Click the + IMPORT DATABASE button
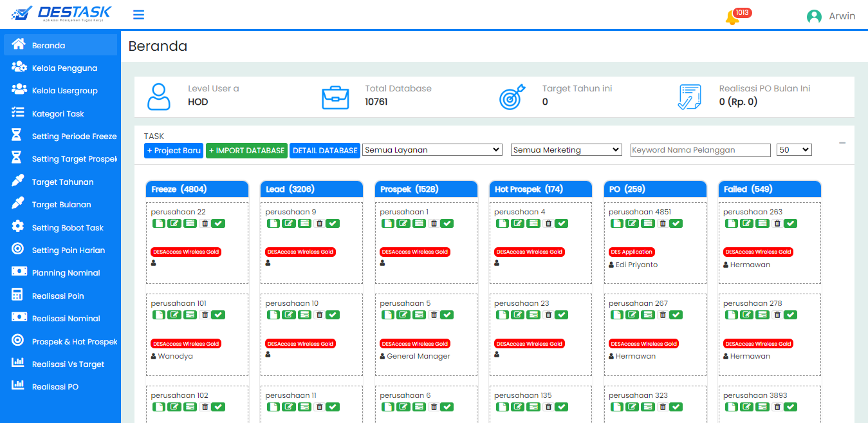 (x=246, y=151)
